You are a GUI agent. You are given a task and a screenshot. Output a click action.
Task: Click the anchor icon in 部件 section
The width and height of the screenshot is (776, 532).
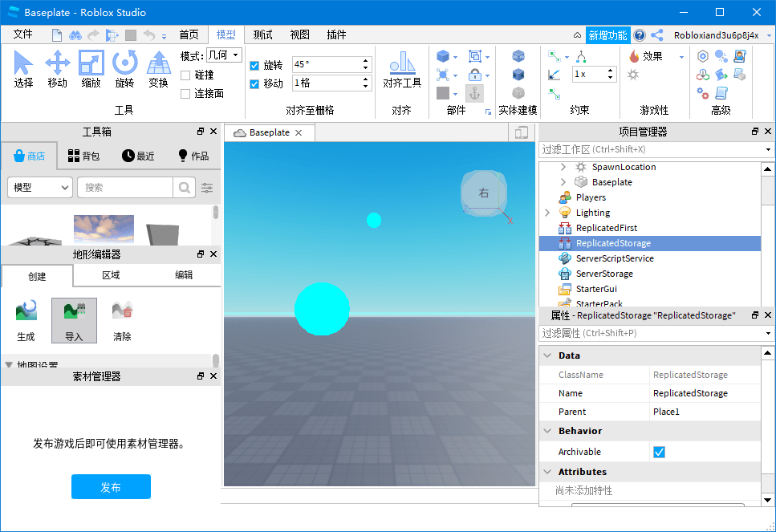(x=474, y=92)
